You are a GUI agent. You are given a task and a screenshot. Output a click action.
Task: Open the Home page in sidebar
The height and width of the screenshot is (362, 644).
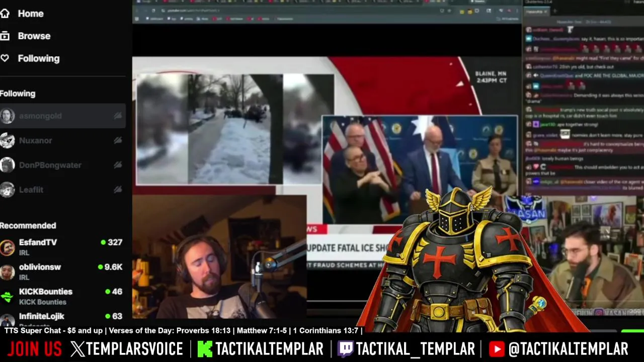(22, 14)
